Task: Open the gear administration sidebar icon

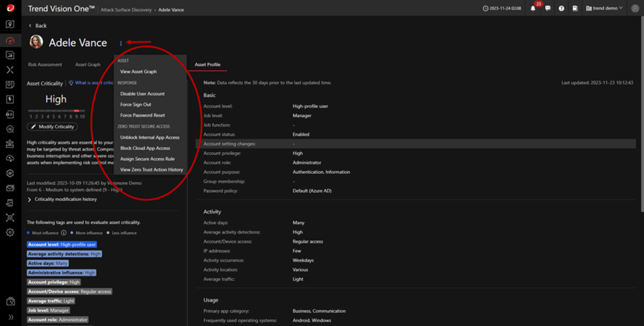Action: pyautogui.click(x=11, y=232)
